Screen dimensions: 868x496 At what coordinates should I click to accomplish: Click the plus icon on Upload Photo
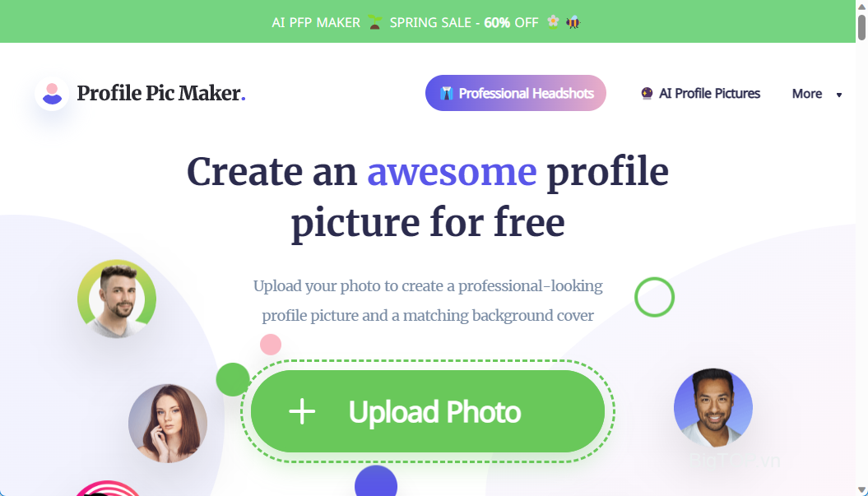[302, 412]
